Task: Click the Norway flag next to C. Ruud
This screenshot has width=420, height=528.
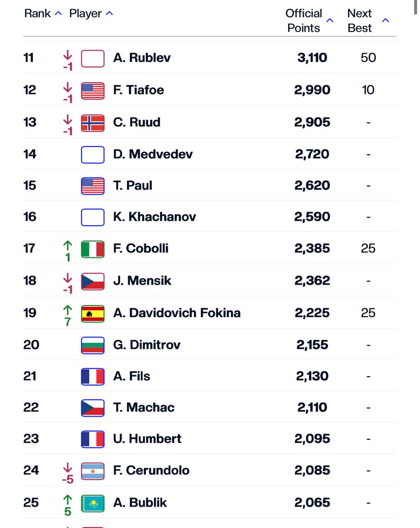Action: point(93,123)
